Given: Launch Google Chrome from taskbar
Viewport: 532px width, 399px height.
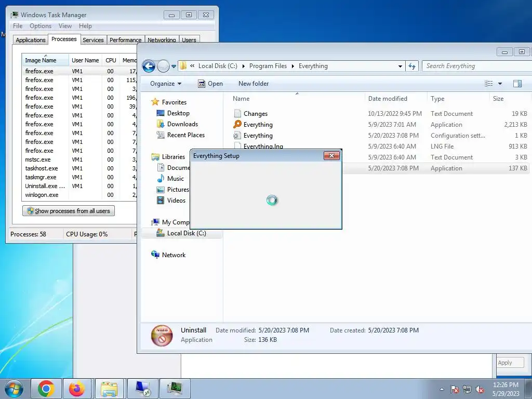Looking at the screenshot, I should (x=46, y=389).
